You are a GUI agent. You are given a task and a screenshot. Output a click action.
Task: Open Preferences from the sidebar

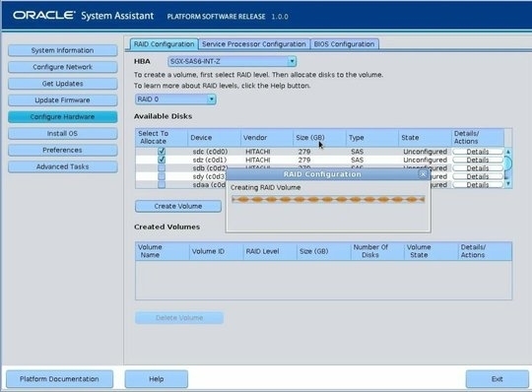(x=63, y=151)
